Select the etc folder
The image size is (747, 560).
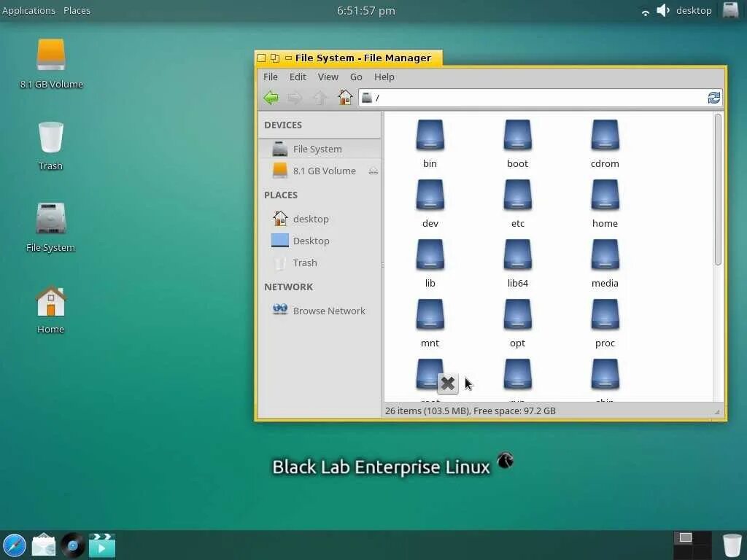click(517, 204)
